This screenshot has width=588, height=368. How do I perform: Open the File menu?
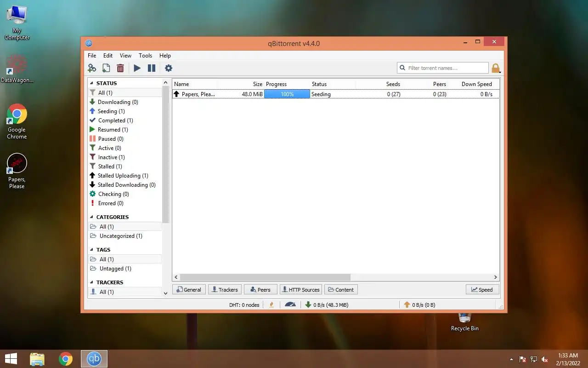click(x=92, y=56)
